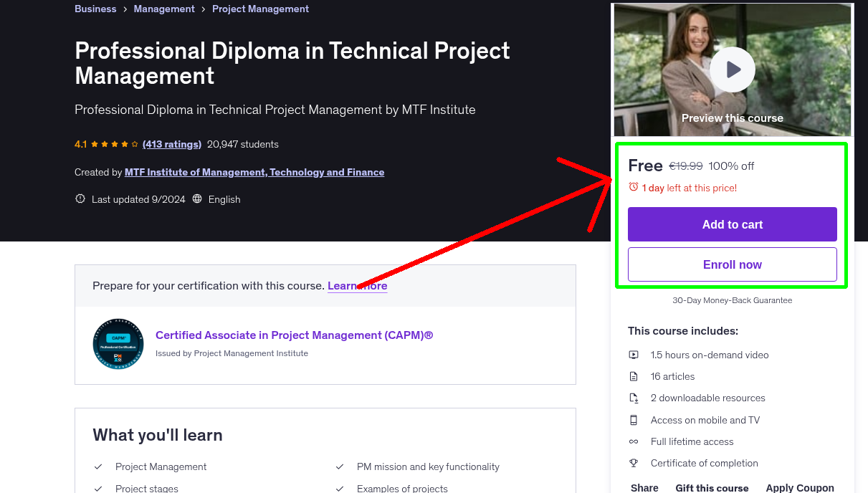
Task: Click the CAPM certification badge icon
Action: pos(118,344)
